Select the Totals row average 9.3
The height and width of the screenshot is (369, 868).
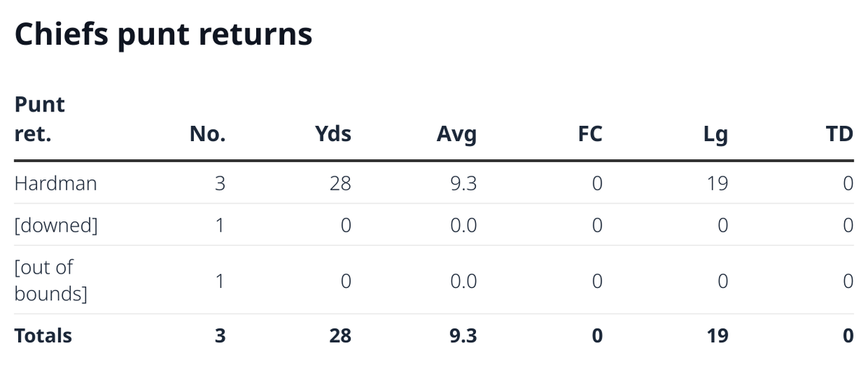coord(463,336)
